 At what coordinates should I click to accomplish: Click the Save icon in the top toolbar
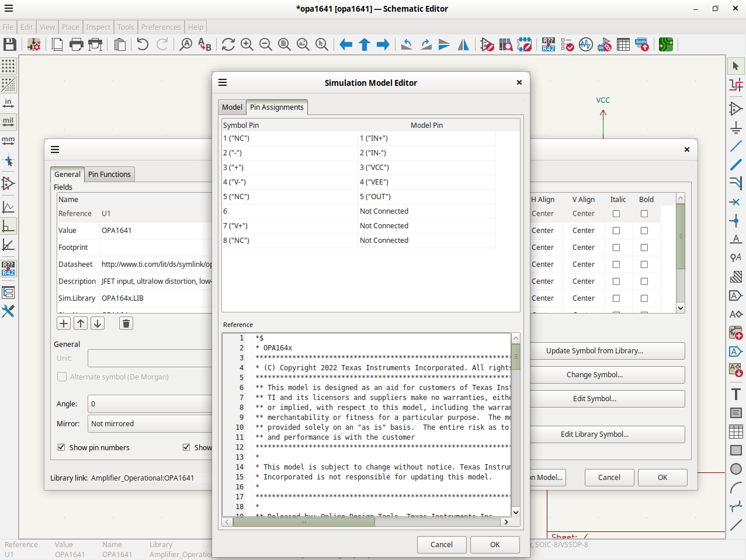point(9,44)
